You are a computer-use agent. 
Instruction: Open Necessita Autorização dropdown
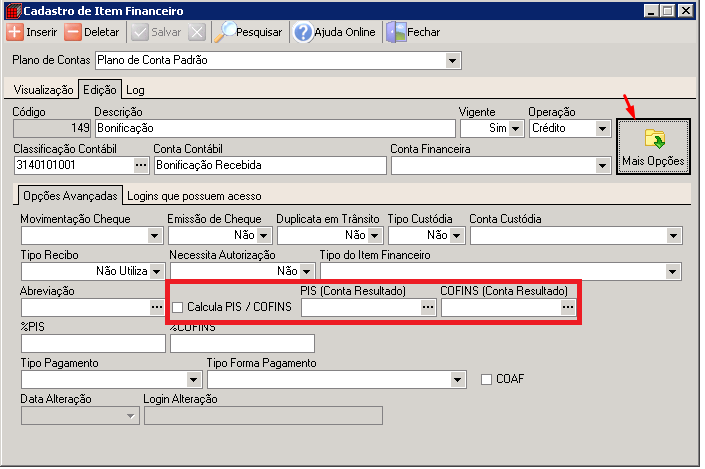point(307,272)
